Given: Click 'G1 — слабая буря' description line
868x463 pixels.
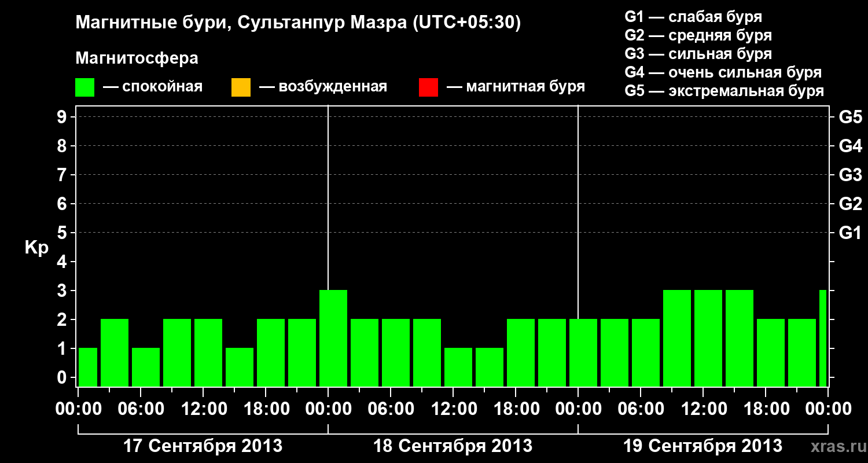Looking at the screenshot, I should pyautogui.click(x=693, y=17).
